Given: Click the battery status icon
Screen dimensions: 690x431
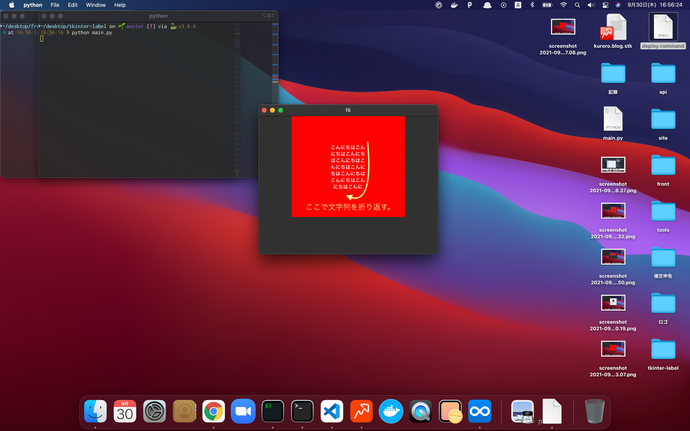Looking at the screenshot, I should (x=547, y=5).
